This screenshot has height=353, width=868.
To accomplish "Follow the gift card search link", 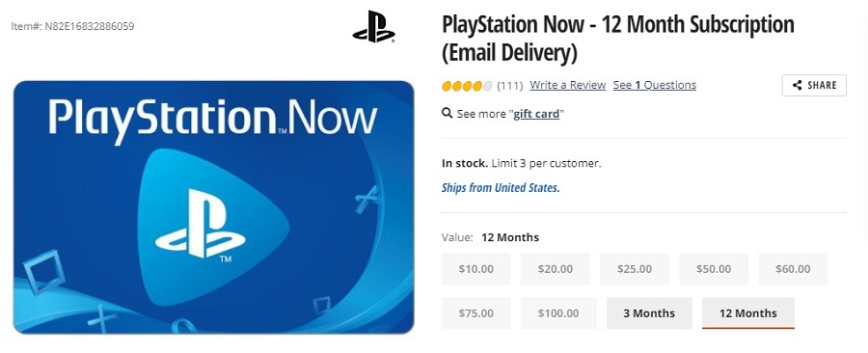I will 536,114.
